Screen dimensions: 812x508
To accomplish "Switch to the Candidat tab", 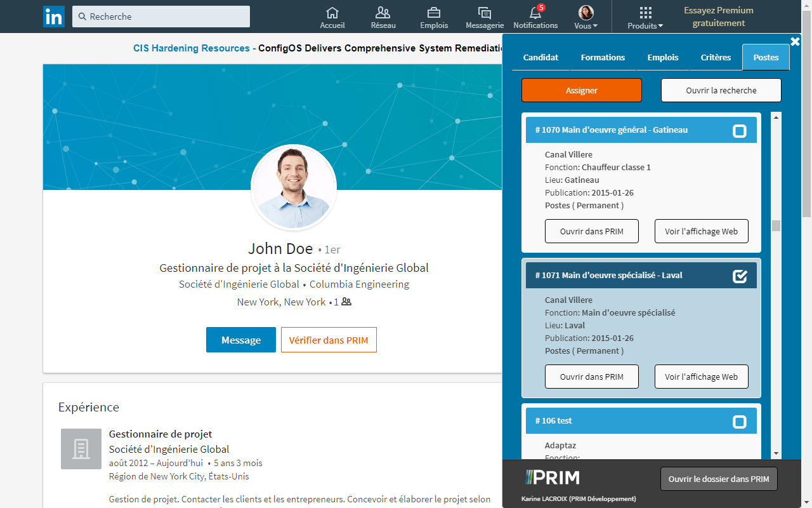I will (540, 57).
